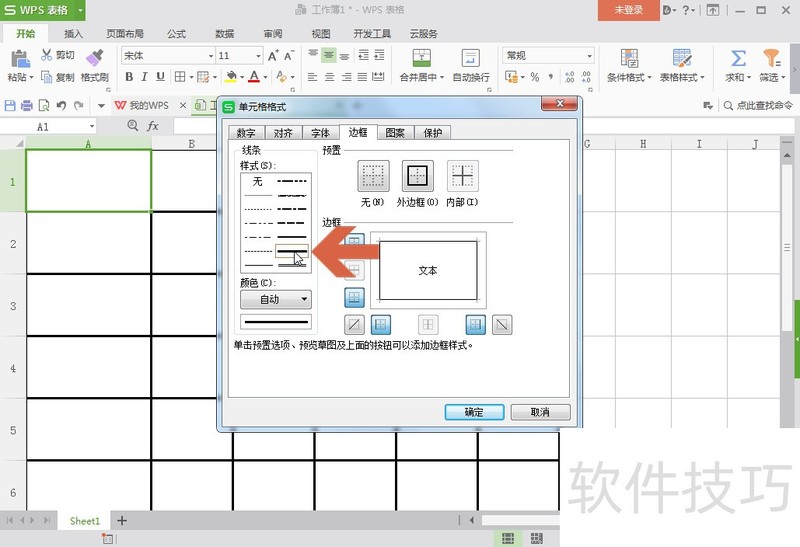Click the 粘贴 paste icon

(x=20, y=59)
